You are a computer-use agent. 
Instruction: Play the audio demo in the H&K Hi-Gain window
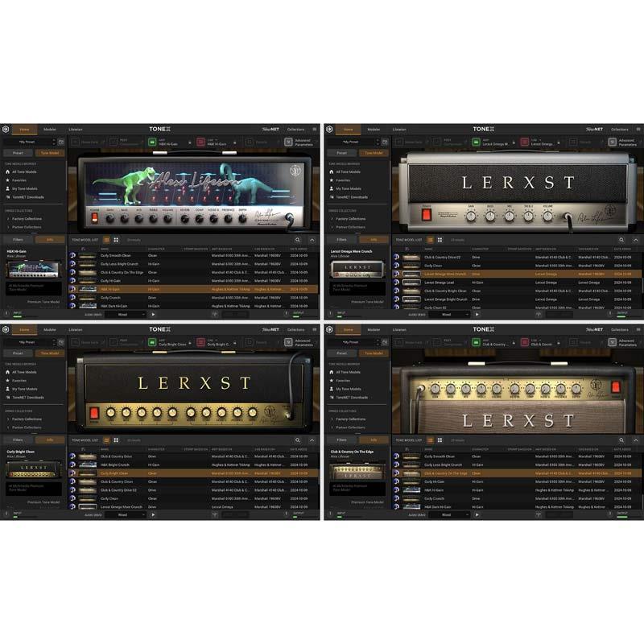pos(153,314)
